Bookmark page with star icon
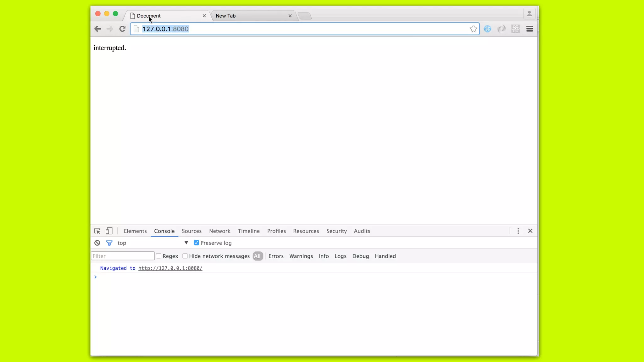 tap(473, 29)
